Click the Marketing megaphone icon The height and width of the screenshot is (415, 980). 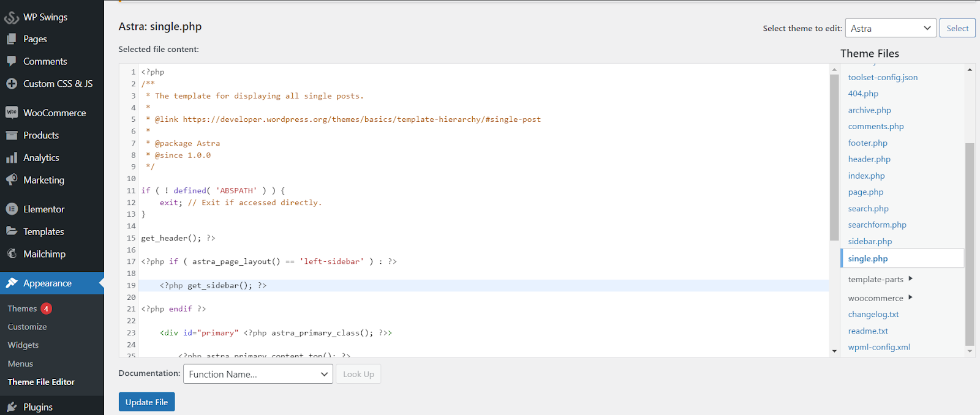12,180
